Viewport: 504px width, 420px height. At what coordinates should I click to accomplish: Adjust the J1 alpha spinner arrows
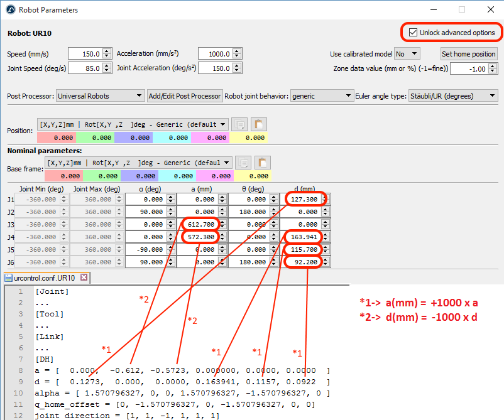tap(171, 200)
